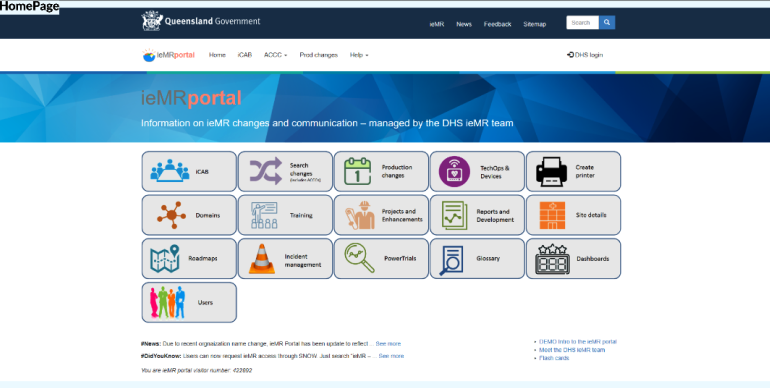Click the Incident management tile label

[x=303, y=261]
